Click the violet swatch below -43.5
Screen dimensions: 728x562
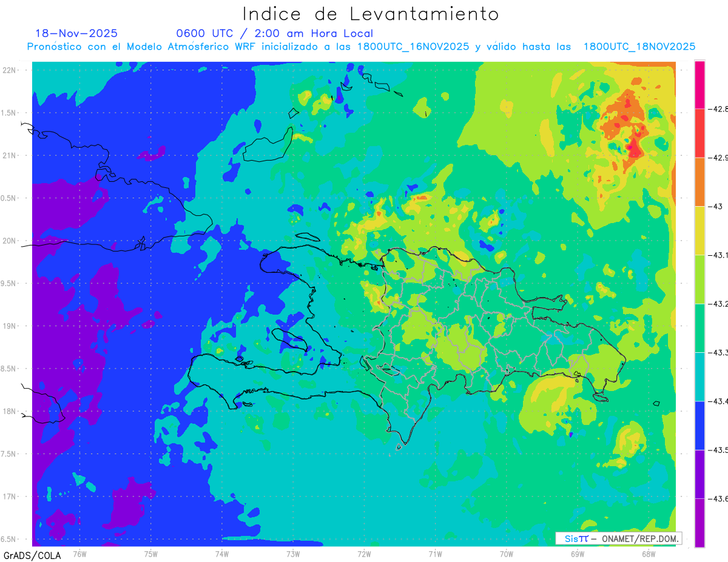click(699, 474)
